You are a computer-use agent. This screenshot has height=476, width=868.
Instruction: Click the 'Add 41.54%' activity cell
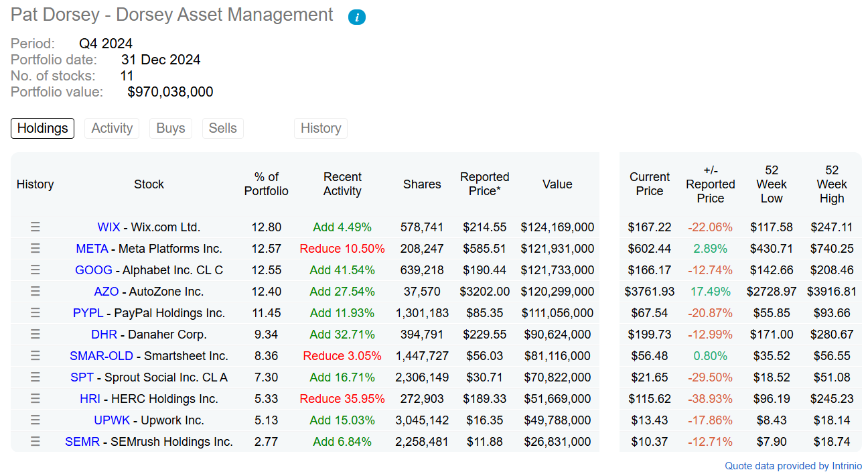pos(342,270)
